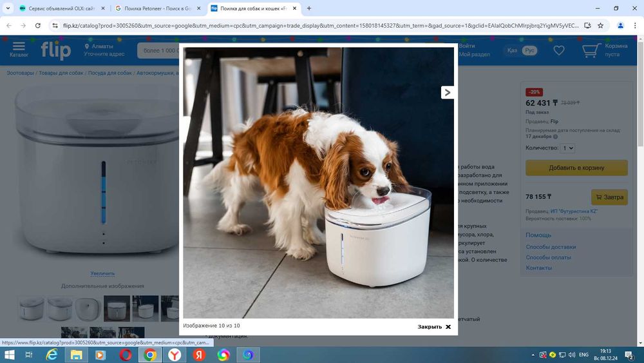Viewport: 644px width, 363px height.
Task: Open the Каталог hamburger menu
Action: (19, 50)
